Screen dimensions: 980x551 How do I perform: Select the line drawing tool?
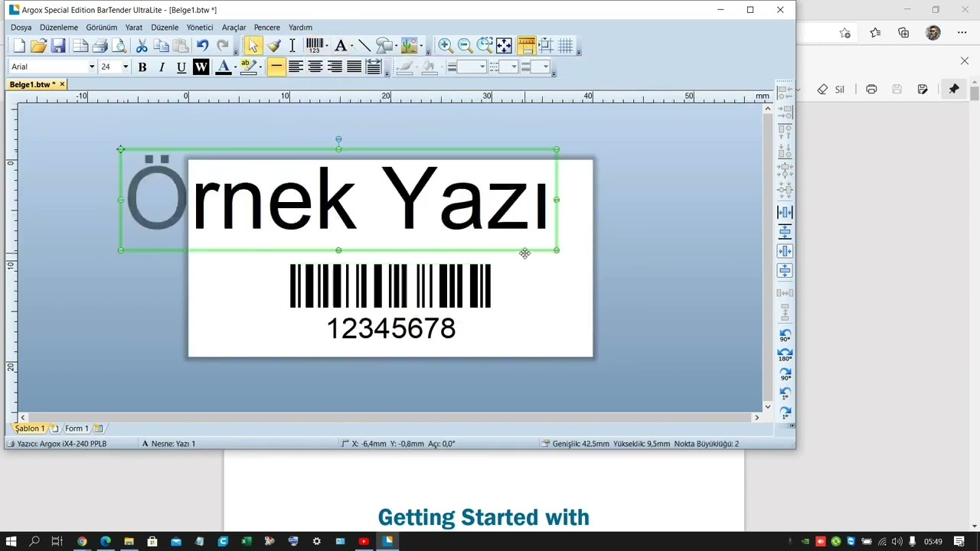(364, 46)
